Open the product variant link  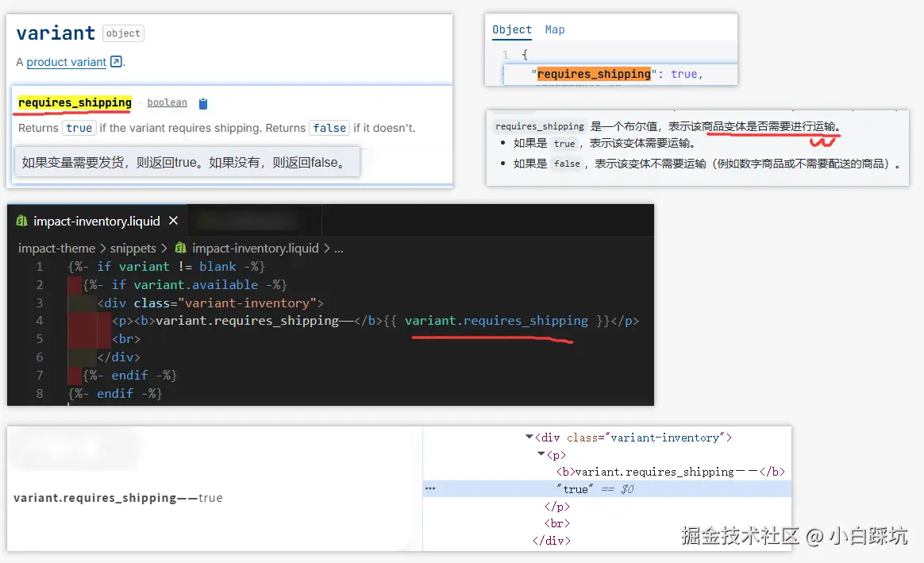click(66, 62)
